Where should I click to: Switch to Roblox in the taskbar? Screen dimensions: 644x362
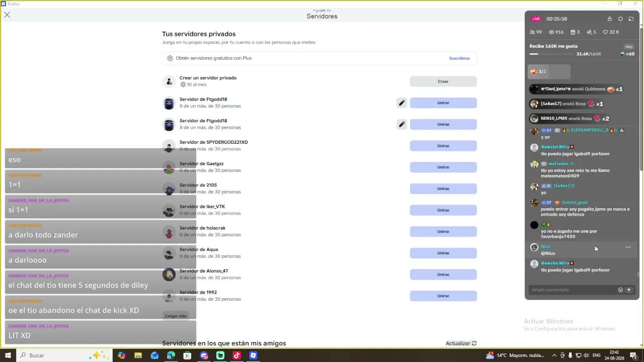253,355
